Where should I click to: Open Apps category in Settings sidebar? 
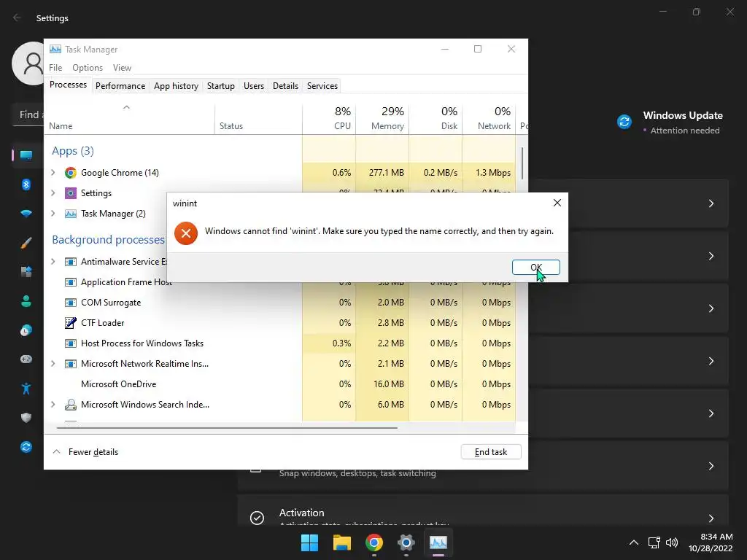pyautogui.click(x=26, y=272)
